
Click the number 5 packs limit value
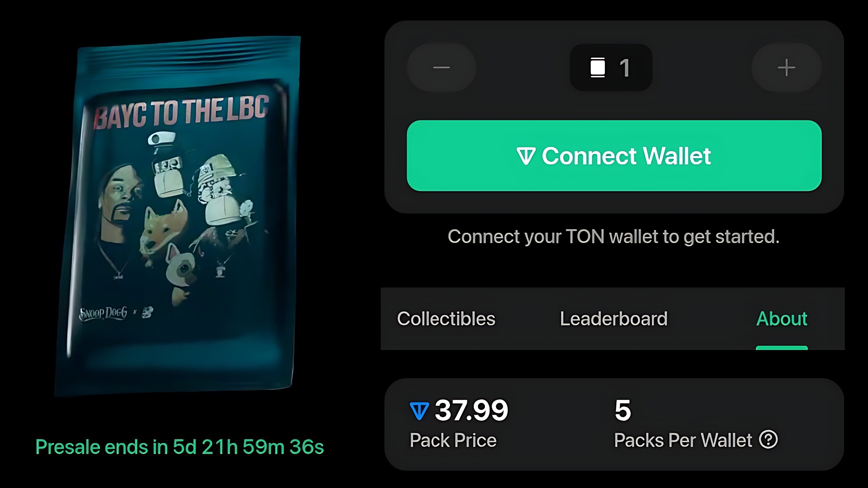[623, 410]
